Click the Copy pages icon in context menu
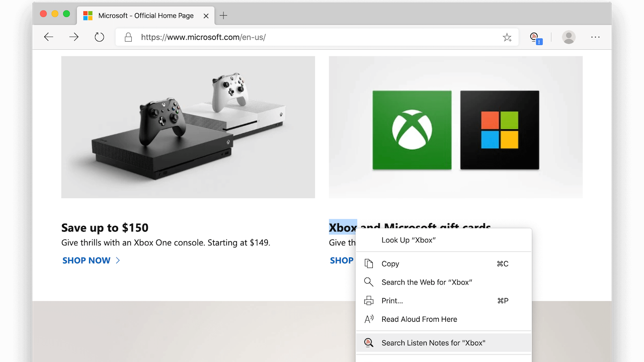This screenshot has height=362, width=644. point(369,263)
